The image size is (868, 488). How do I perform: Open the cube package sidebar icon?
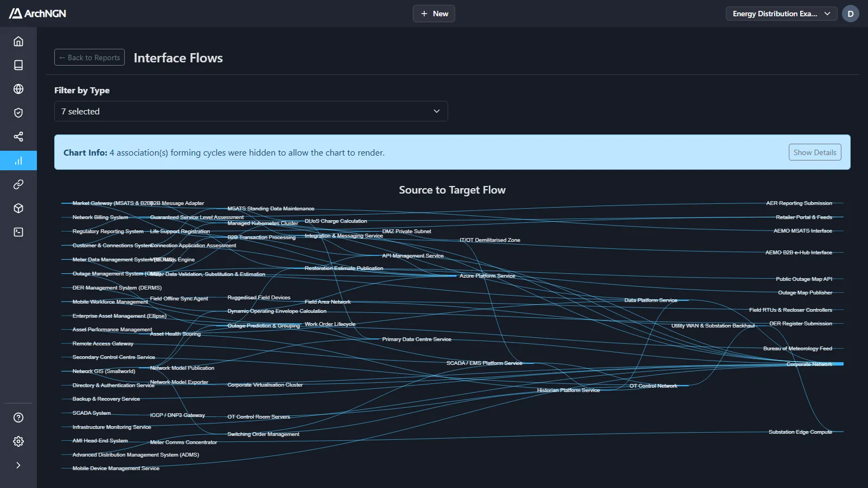18,208
